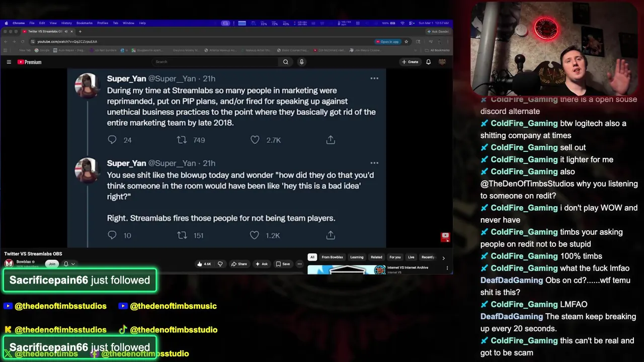Reply icon on tweet with 10 replies
Viewport: 644px width, 362px height.
coord(112,235)
